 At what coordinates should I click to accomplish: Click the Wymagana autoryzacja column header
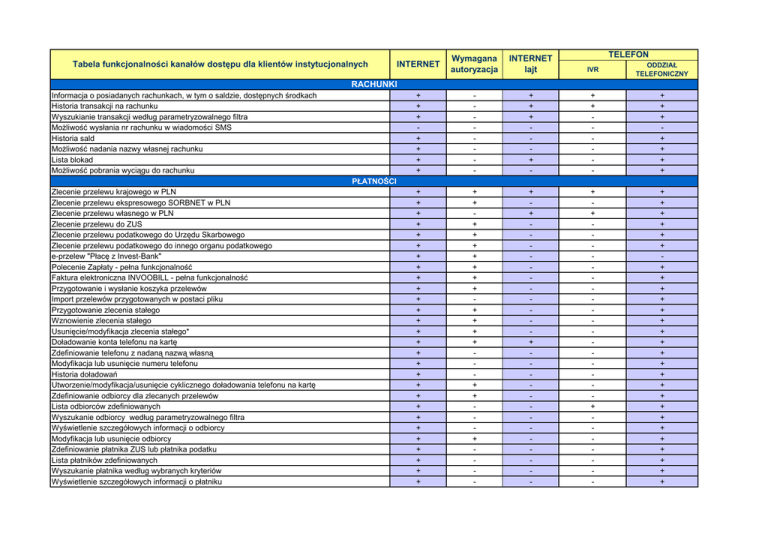click(475, 64)
